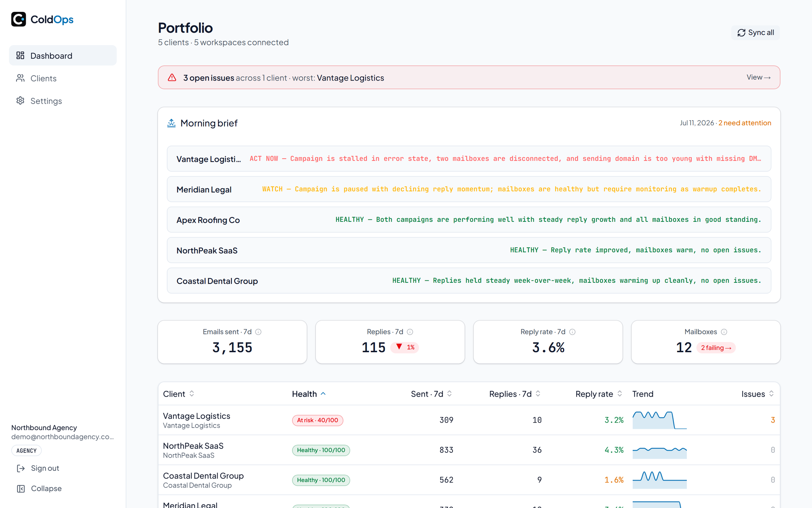Open info icon beside Reply rate 7d
Image resolution: width=812 pixels, height=508 pixels.
click(x=572, y=332)
